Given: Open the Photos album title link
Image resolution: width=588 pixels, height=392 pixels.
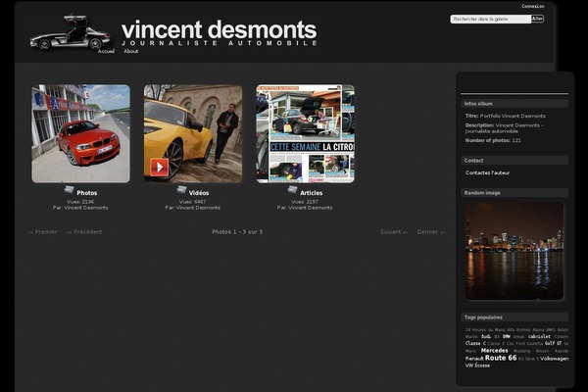Looking at the screenshot, I should tap(87, 193).
